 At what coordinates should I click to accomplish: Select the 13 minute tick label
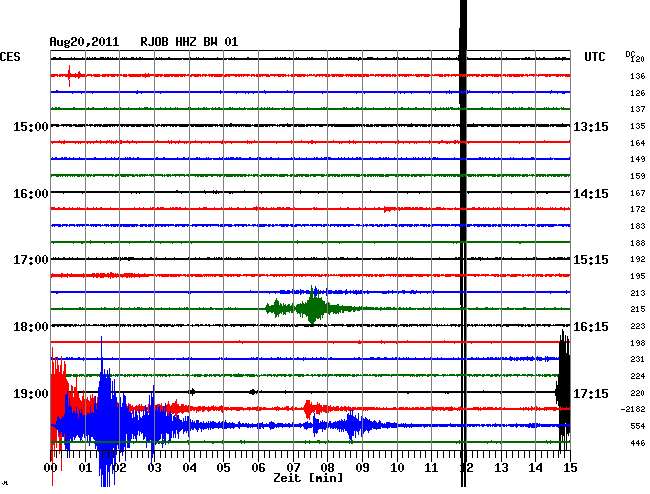point(501,468)
